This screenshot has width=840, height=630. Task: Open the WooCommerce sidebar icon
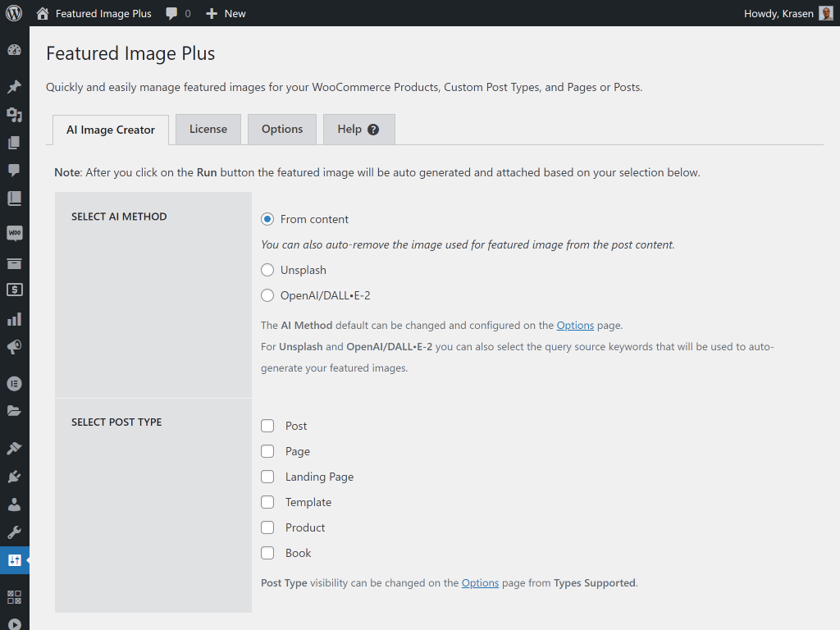[x=15, y=233]
